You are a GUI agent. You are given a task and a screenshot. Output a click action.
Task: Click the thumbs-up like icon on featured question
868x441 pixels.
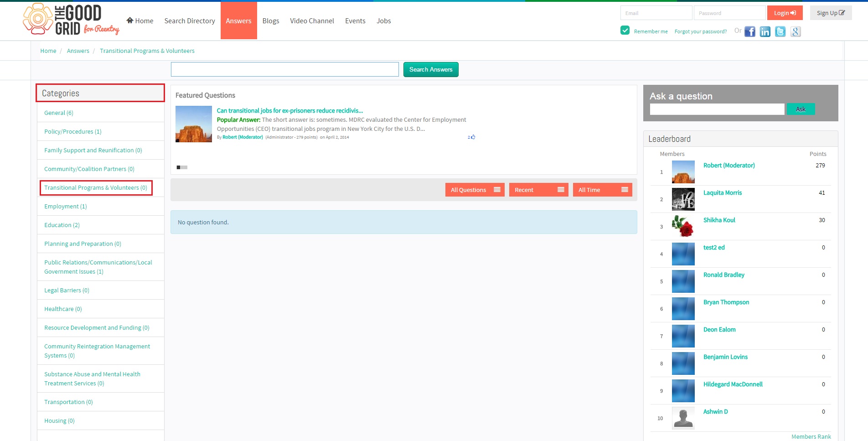473,137
